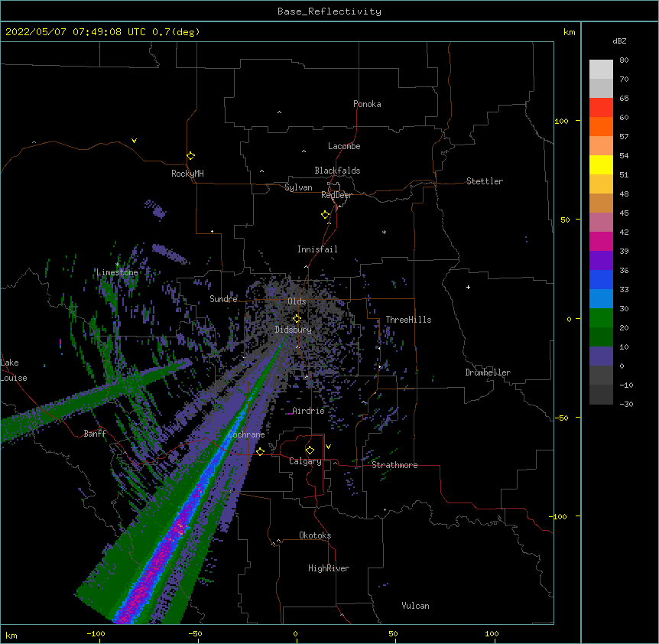Click the ThreeHills town label
659x644 pixels.
(408, 320)
